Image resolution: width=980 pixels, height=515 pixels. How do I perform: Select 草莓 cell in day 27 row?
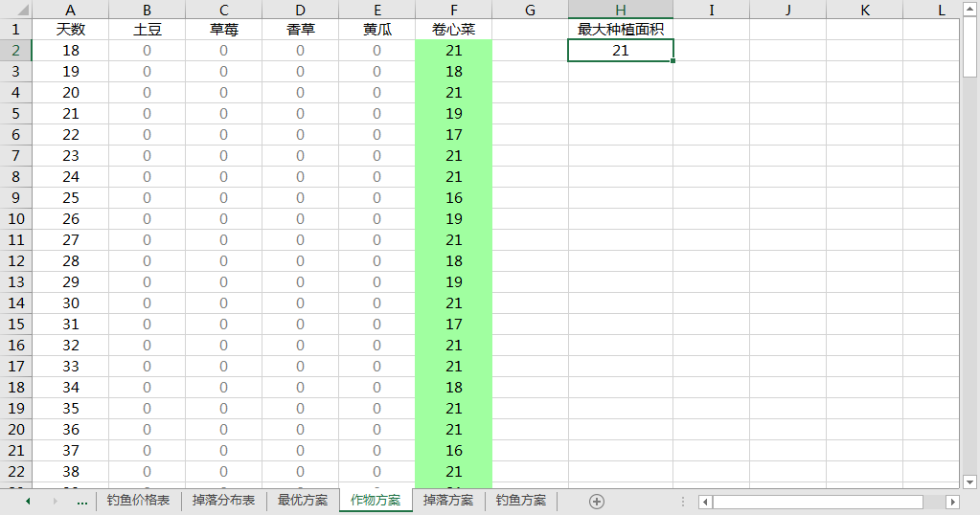224,240
